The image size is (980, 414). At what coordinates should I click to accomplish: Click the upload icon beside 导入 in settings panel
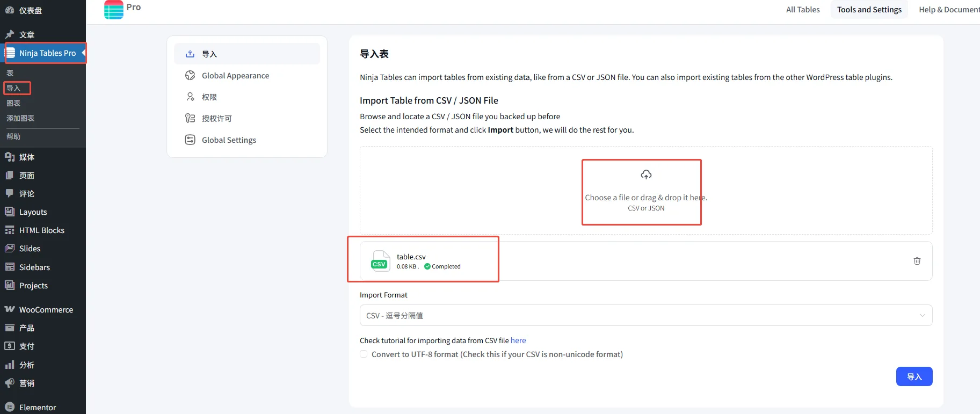190,54
